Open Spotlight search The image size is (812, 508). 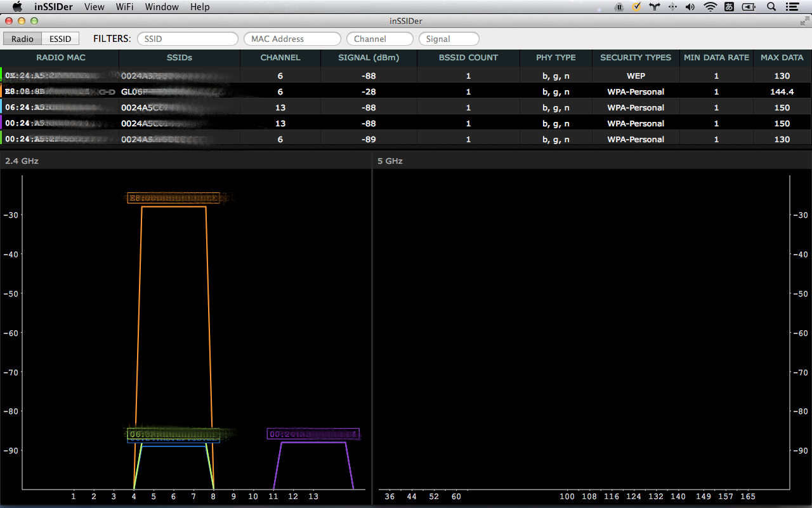click(771, 7)
